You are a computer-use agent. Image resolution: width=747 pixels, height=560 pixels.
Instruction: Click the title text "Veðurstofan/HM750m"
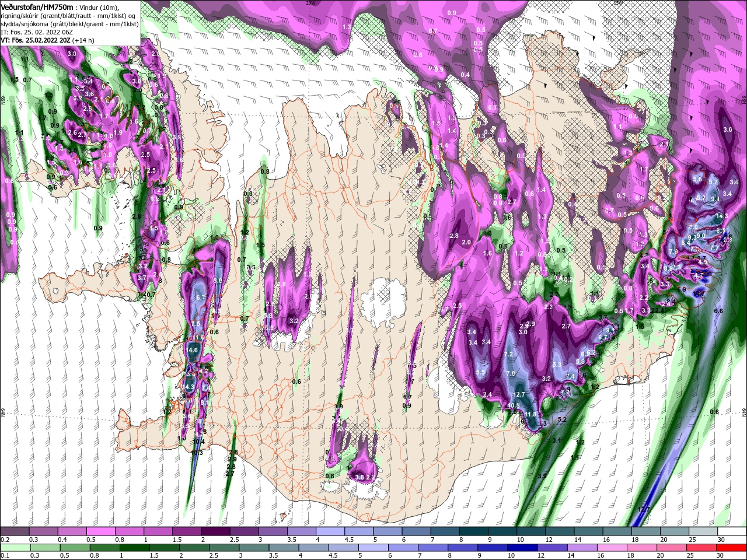(x=37, y=6)
